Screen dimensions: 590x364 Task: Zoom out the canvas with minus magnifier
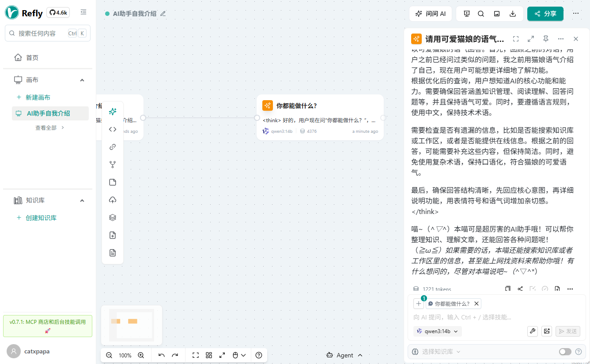pos(109,355)
